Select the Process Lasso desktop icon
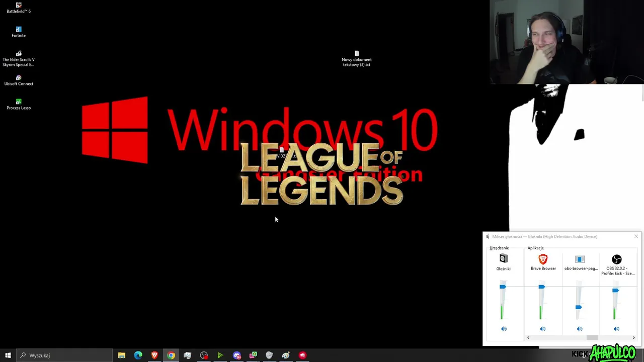Screen dimensions: 644x362 19,105
